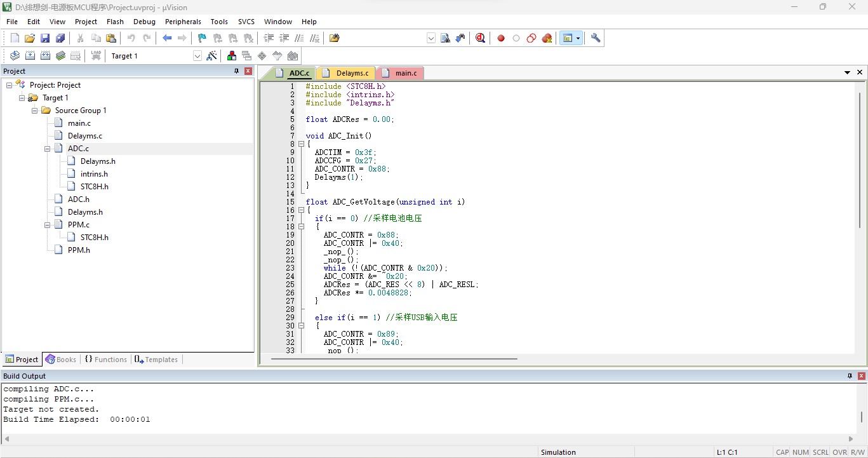The image size is (868, 458).
Task: Comment out selection with comment icon
Action: (x=299, y=38)
